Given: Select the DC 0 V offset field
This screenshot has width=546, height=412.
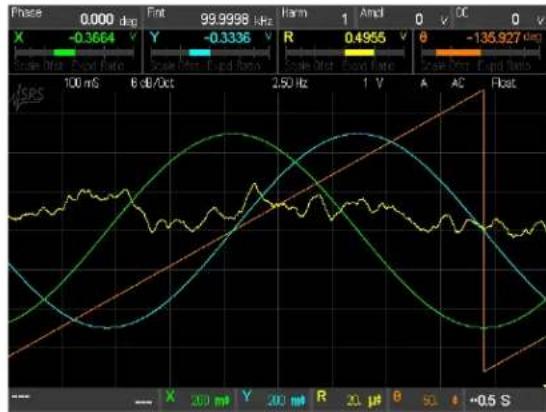Looking at the screenshot, I should 499,18.
